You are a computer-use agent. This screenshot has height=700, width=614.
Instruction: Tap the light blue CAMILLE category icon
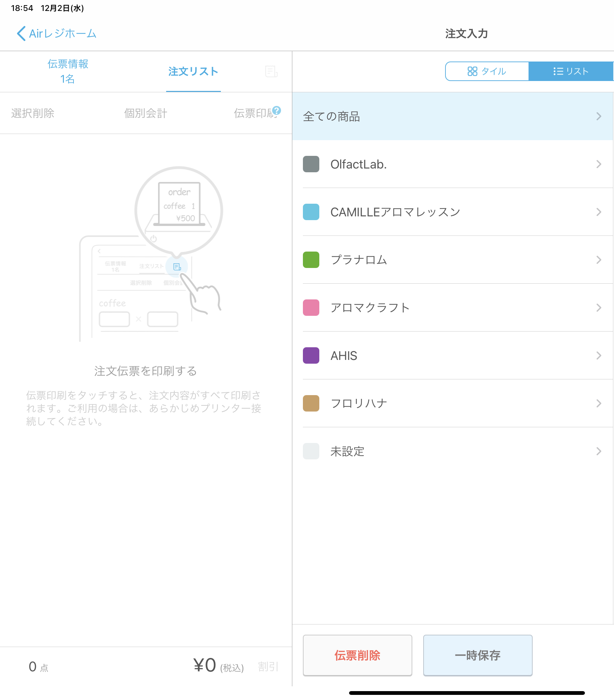tap(311, 212)
